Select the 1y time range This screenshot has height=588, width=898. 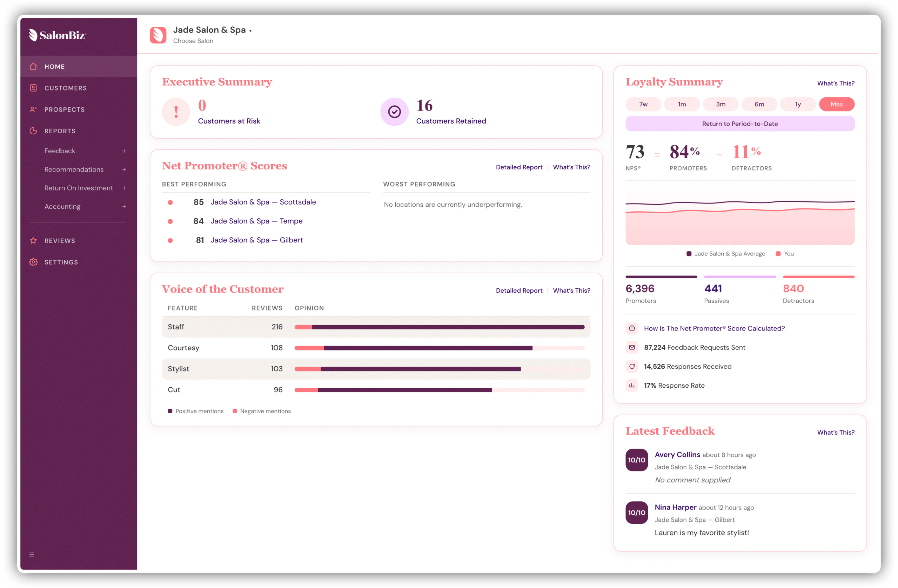coord(798,104)
